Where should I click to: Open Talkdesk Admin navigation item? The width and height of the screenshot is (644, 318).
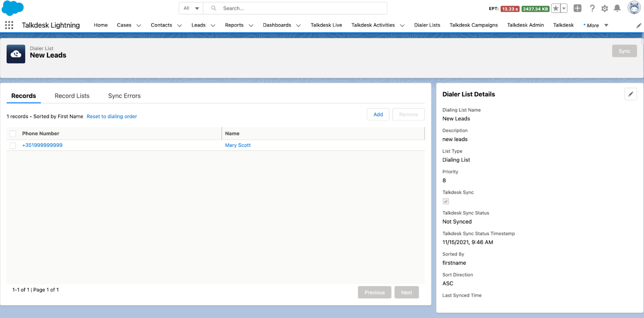(x=525, y=25)
